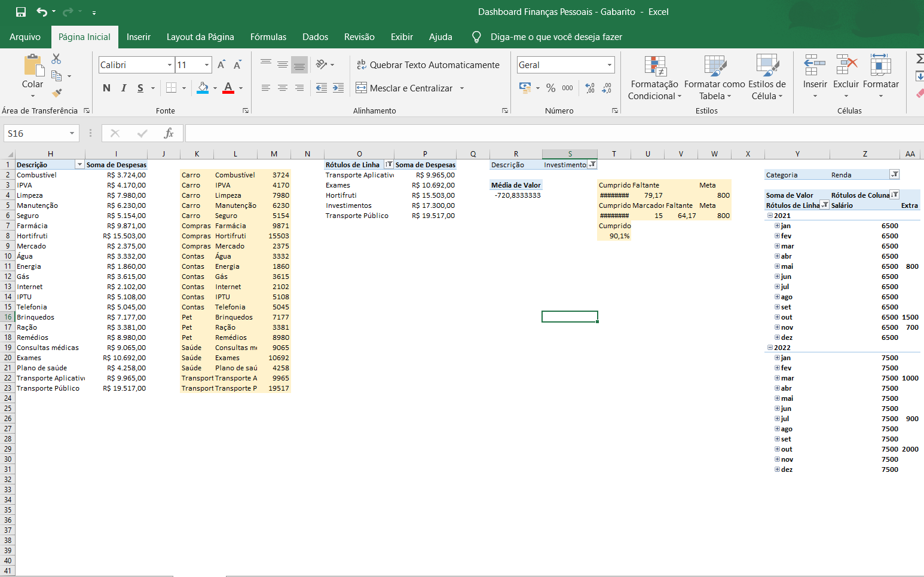Decrease indent icon
The width and height of the screenshot is (924, 577).
(322, 88)
